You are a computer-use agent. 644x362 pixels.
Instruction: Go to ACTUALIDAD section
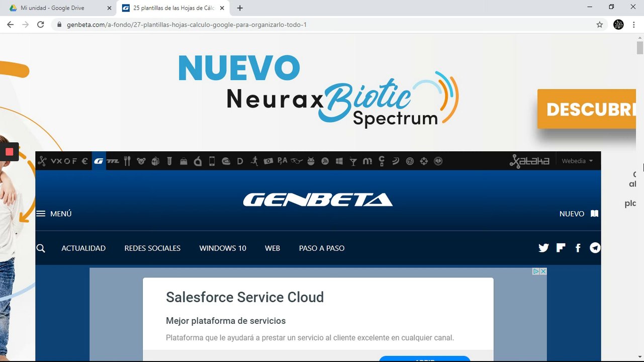(x=83, y=248)
